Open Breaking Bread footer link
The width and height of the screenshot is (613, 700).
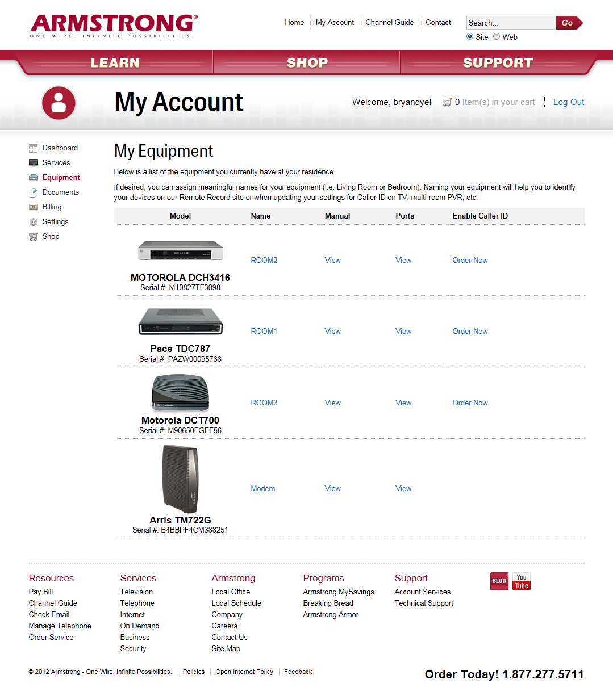tap(328, 603)
